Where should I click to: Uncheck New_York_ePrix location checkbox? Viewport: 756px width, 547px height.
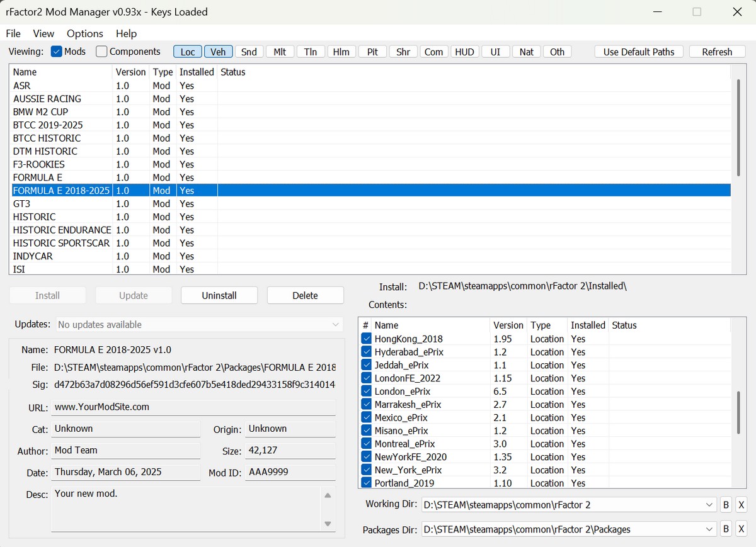367,470
